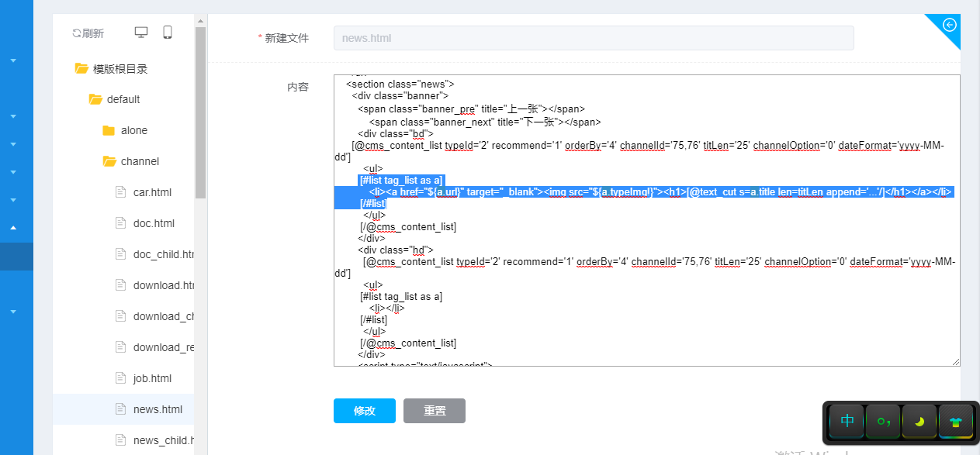
Task: Switch to mobile template view icon
Action: [167, 33]
